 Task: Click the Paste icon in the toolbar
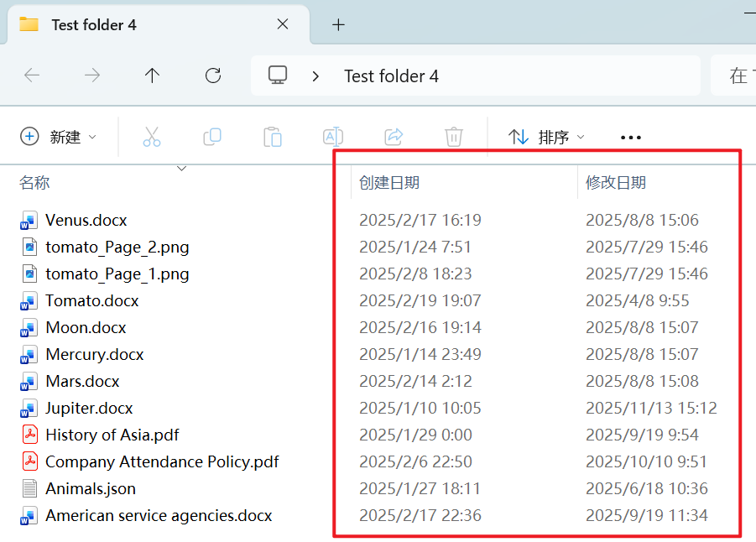coord(272,136)
